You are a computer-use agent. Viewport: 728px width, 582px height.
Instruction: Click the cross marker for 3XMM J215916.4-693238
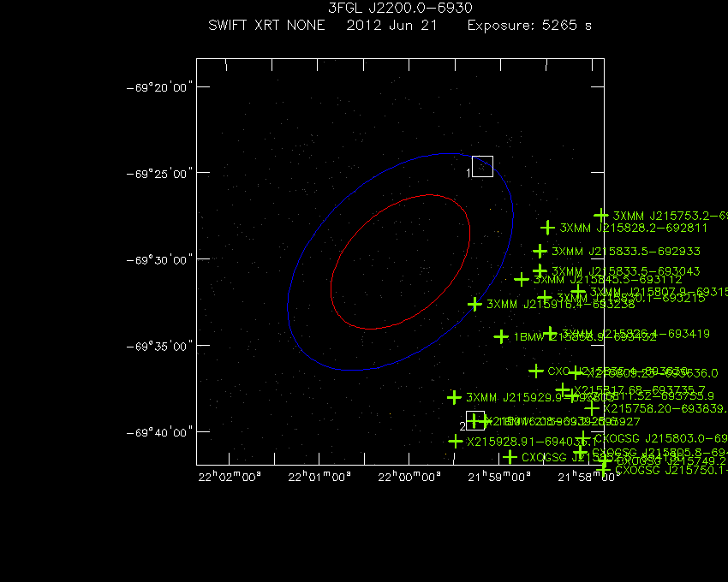tap(474, 304)
